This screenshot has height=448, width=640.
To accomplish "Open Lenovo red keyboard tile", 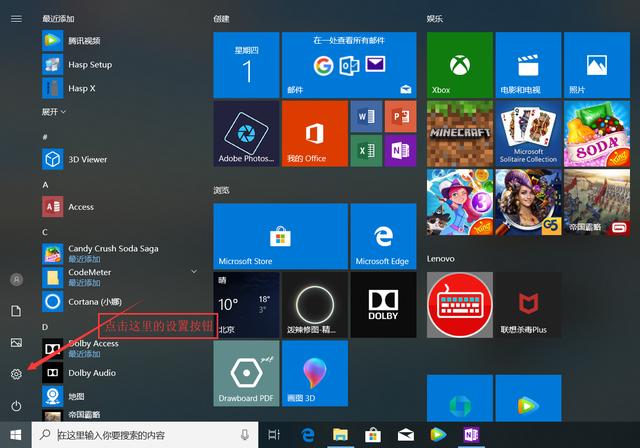I will [460, 305].
